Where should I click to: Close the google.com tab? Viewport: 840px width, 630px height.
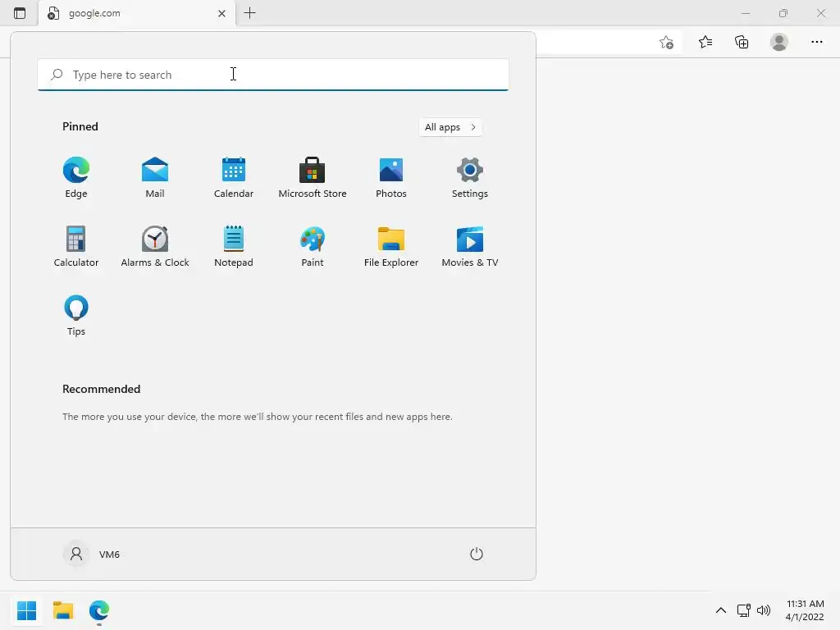221,13
